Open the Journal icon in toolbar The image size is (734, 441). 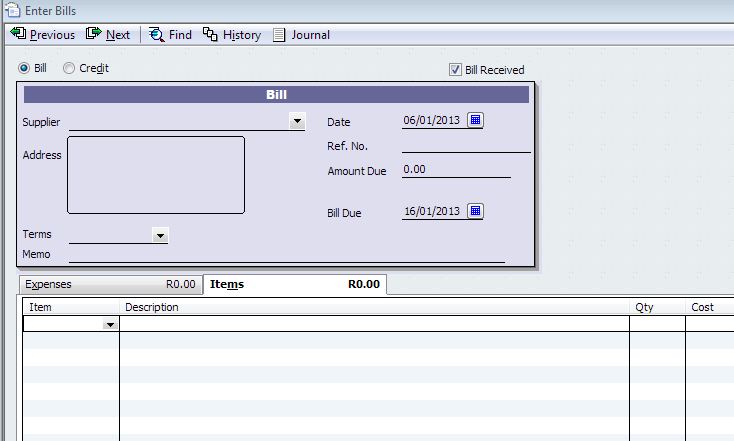pyautogui.click(x=279, y=34)
